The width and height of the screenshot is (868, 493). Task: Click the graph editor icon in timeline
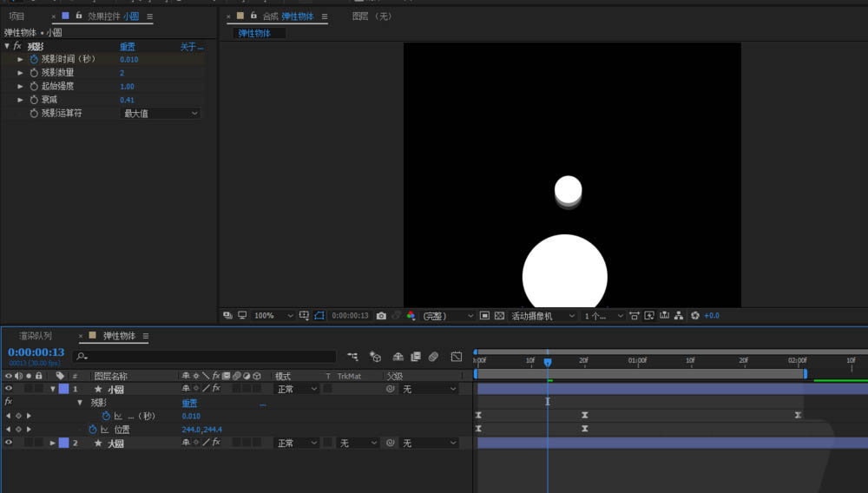click(457, 357)
